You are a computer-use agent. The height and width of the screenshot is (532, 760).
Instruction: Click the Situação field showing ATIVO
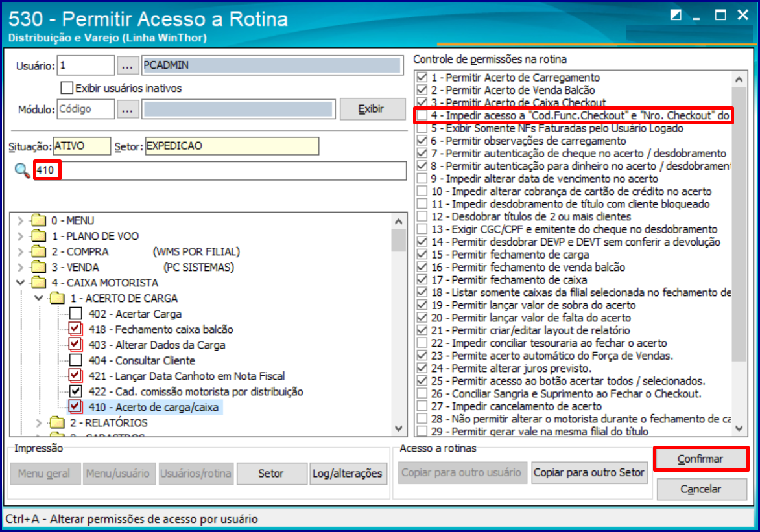[82, 146]
